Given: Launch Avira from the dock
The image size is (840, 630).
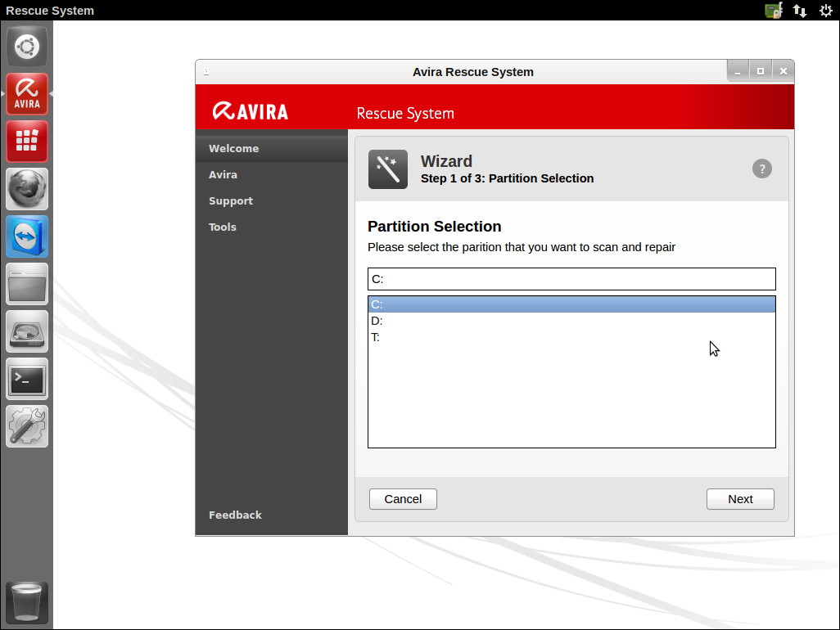Looking at the screenshot, I should click(27, 94).
